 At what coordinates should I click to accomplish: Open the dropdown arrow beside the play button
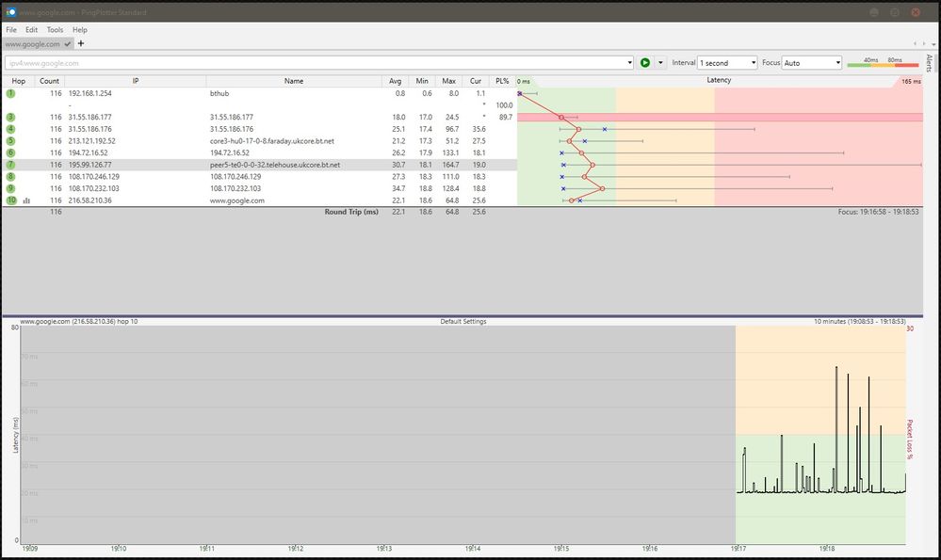point(661,63)
